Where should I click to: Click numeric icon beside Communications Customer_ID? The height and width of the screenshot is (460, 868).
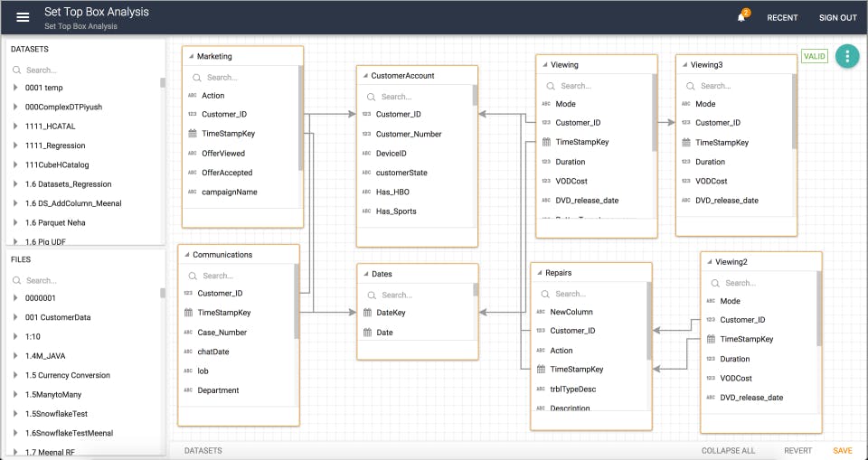click(188, 294)
